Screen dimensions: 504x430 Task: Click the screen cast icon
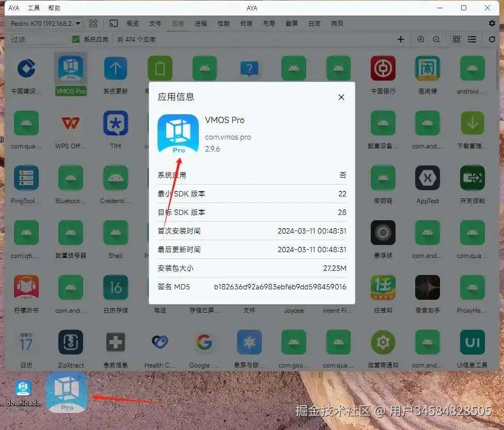(x=113, y=23)
